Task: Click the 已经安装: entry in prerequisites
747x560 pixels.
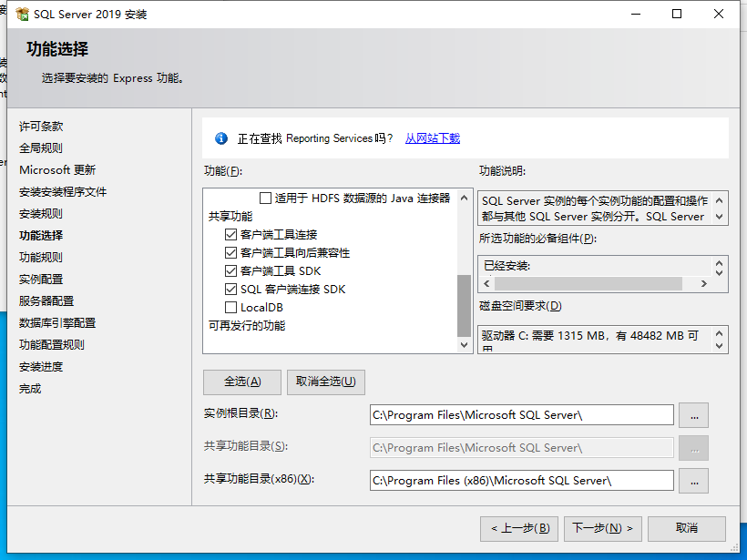Action: pyautogui.click(x=507, y=266)
